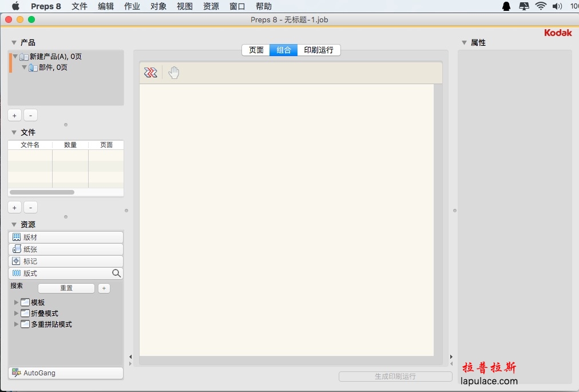Open the 标记 resource section

coord(66,261)
